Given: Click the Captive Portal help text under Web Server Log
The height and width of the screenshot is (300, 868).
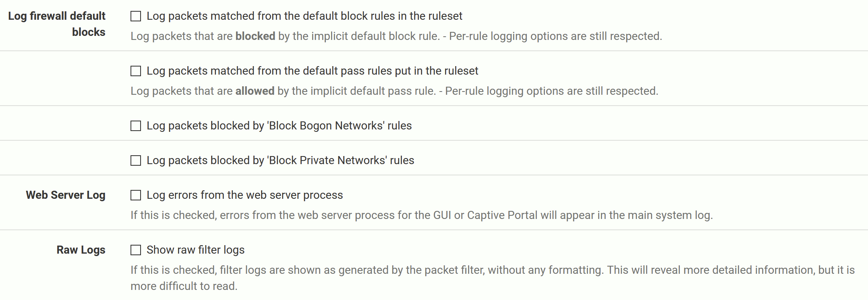Looking at the screenshot, I should click(x=421, y=215).
